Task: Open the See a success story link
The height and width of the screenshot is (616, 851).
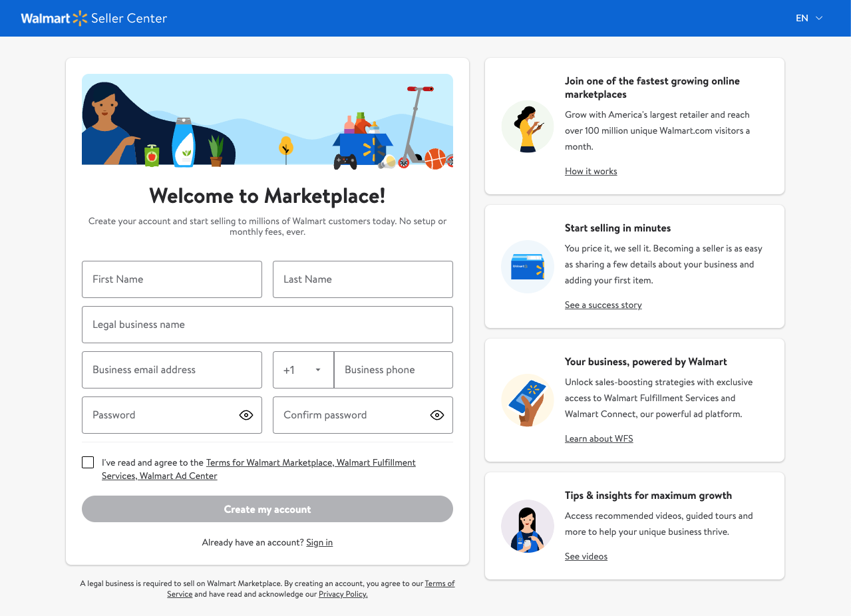Action: [x=603, y=305]
